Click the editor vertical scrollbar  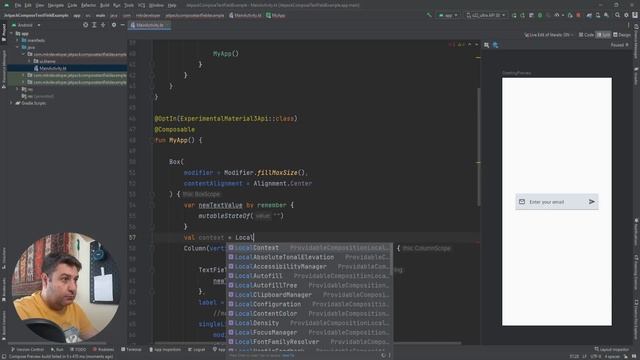pyautogui.click(x=478, y=147)
